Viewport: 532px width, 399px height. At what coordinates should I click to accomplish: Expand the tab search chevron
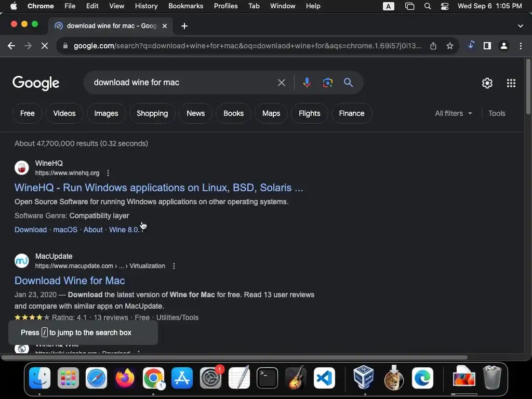[x=521, y=26]
